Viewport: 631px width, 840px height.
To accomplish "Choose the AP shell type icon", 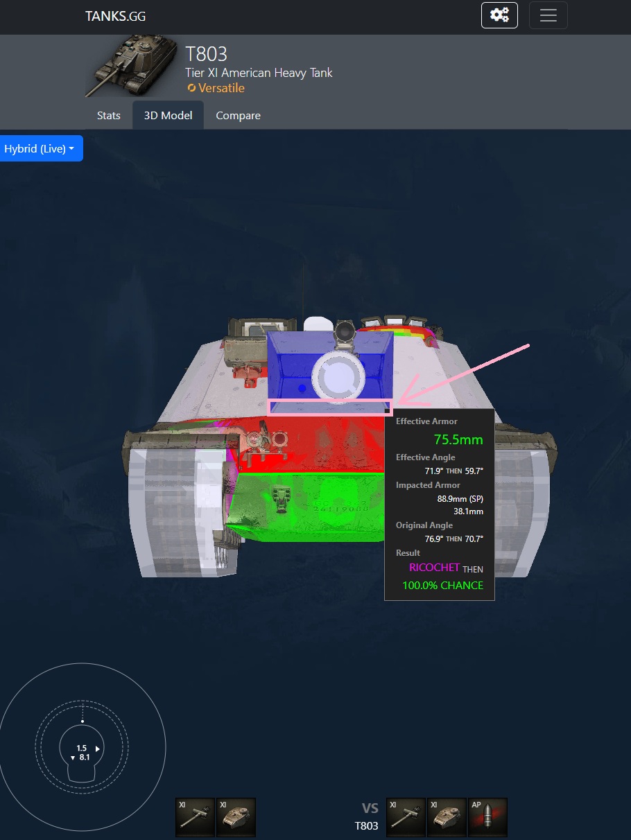I will point(487,817).
